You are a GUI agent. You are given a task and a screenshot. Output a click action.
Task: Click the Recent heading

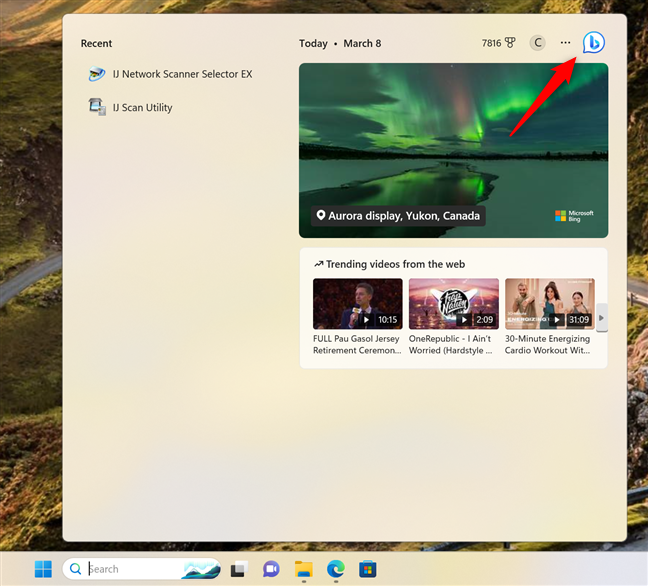[x=96, y=43]
